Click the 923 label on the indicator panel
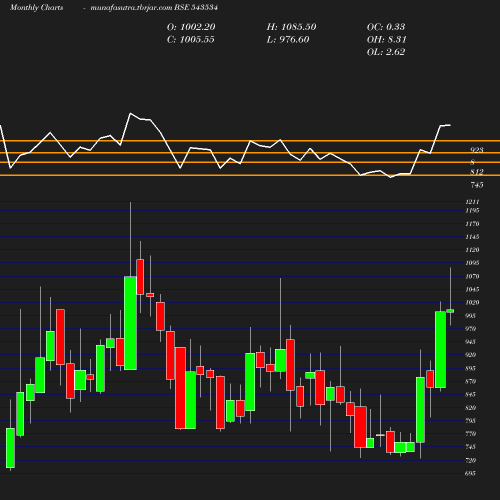Screen dimensions: 500x500 [477, 150]
